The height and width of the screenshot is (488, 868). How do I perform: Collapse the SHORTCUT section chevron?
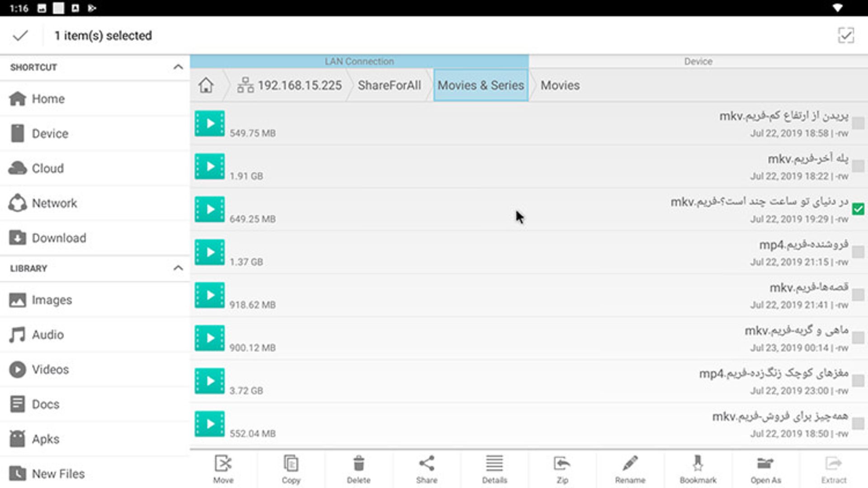pyautogui.click(x=178, y=67)
